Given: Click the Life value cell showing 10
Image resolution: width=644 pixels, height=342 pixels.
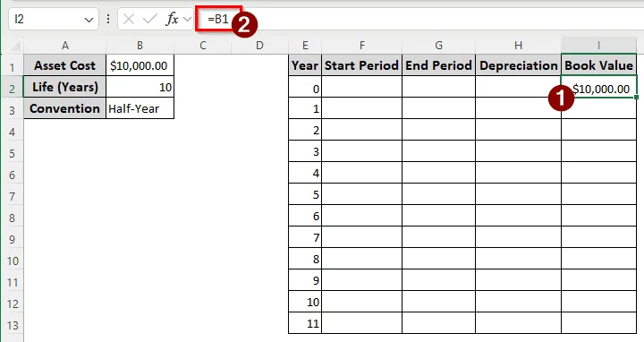Looking at the screenshot, I should (x=140, y=87).
